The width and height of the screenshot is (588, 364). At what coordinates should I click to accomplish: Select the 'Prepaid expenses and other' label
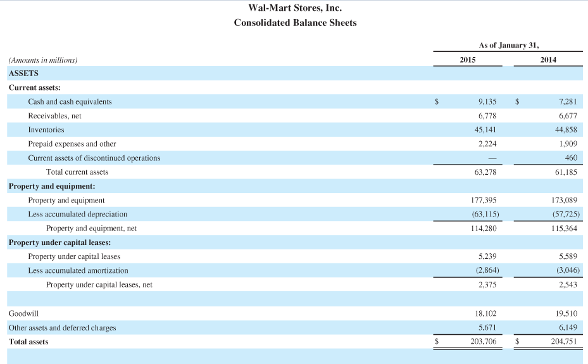point(72,144)
